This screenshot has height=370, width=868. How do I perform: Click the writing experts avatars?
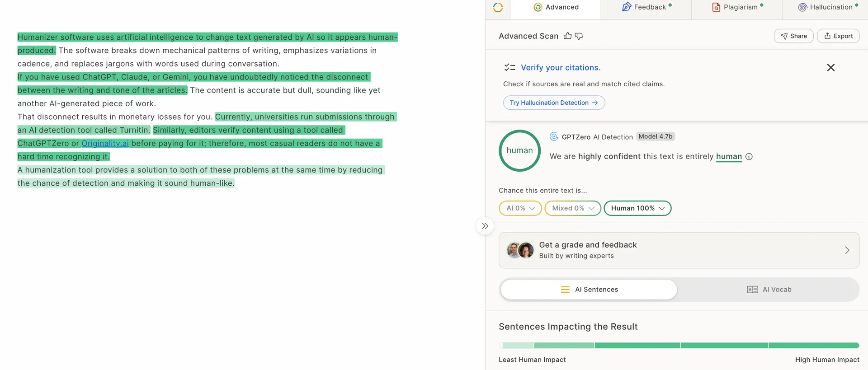[x=520, y=250]
